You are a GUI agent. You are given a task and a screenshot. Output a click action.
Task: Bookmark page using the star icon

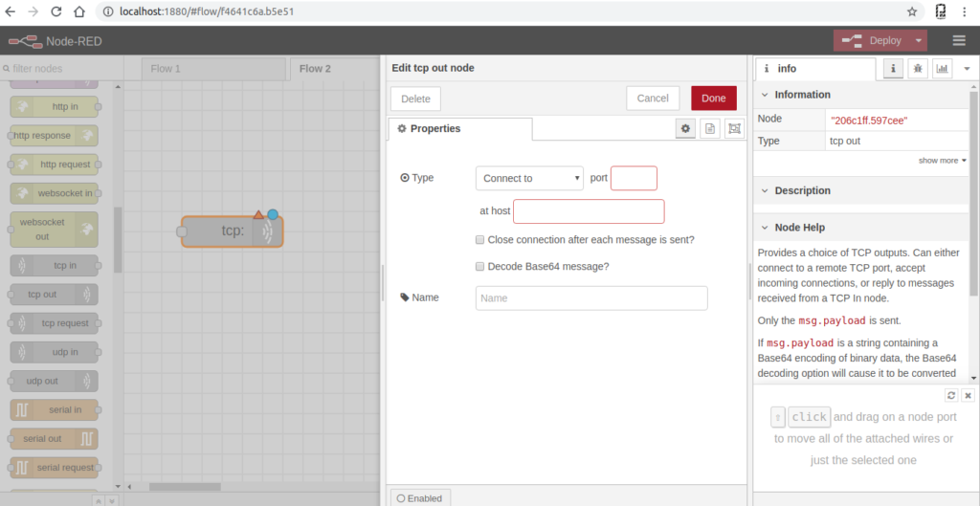pyautogui.click(x=912, y=11)
